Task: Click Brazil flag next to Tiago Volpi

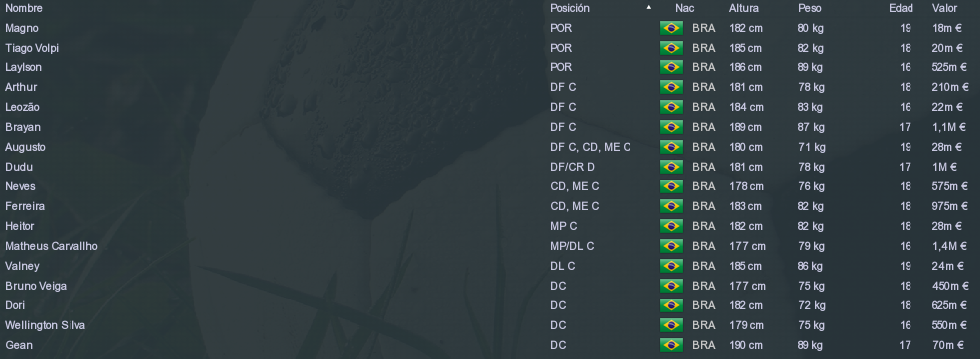Action: [671, 48]
